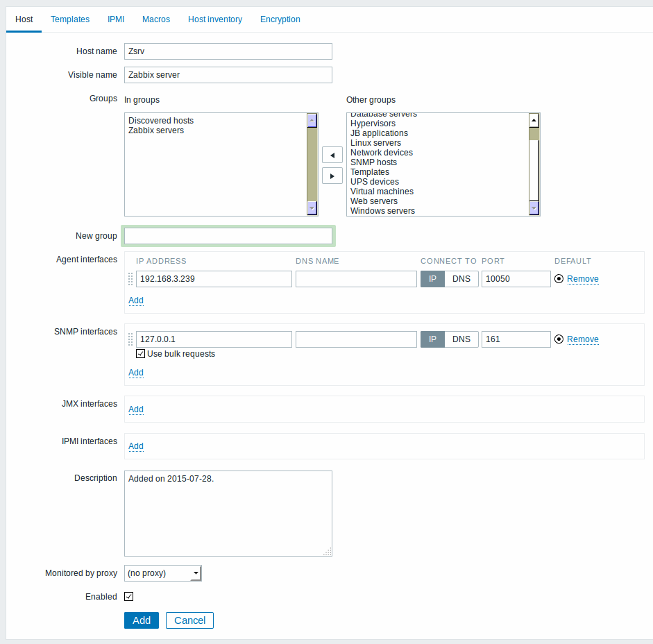Image resolution: width=653 pixels, height=644 pixels.
Task: Select UPS devices in Other groups
Action: [375, 182]
